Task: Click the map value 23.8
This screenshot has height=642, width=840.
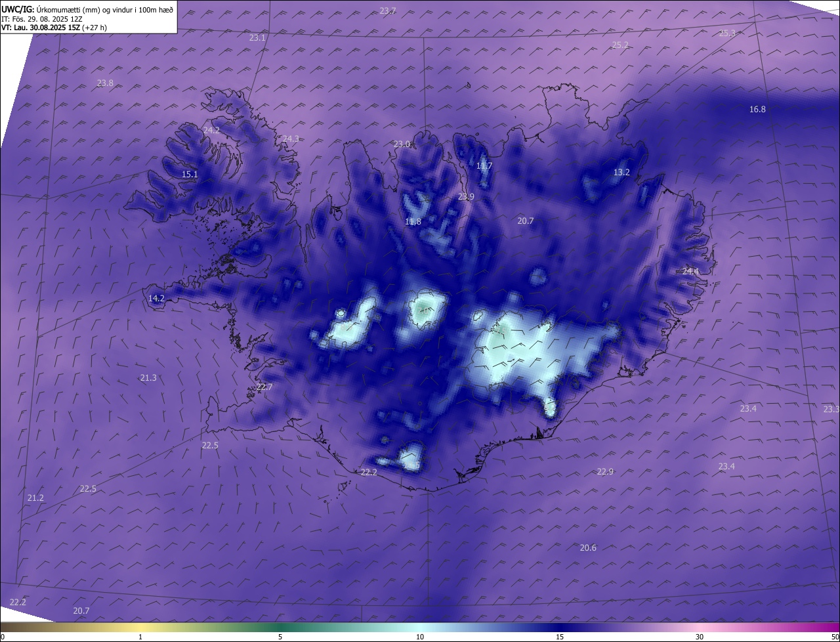Action: pyautogui.click(x=105, y=83)
